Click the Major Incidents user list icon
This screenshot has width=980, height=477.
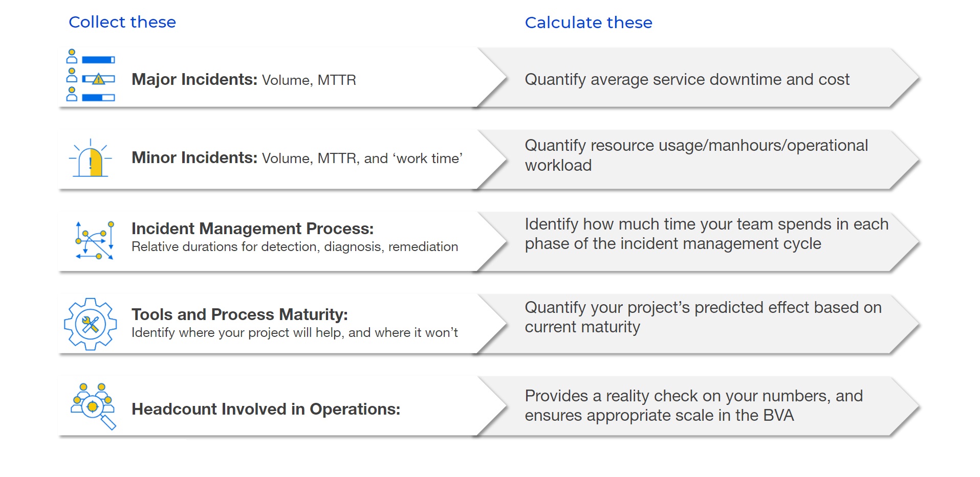pos(91,75)
